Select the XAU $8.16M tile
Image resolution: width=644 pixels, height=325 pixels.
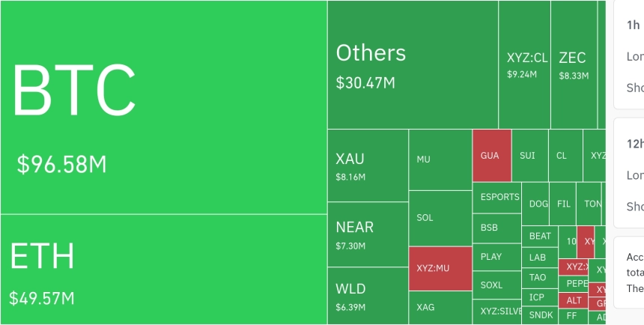tap(368, 165)
